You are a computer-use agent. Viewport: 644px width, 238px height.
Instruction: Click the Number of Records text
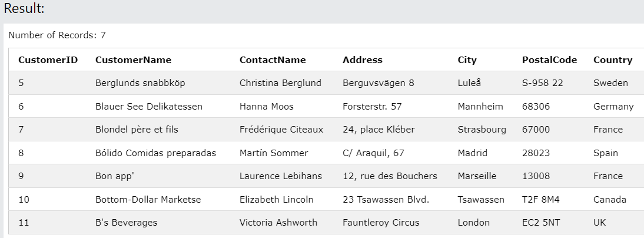[57, 35]
